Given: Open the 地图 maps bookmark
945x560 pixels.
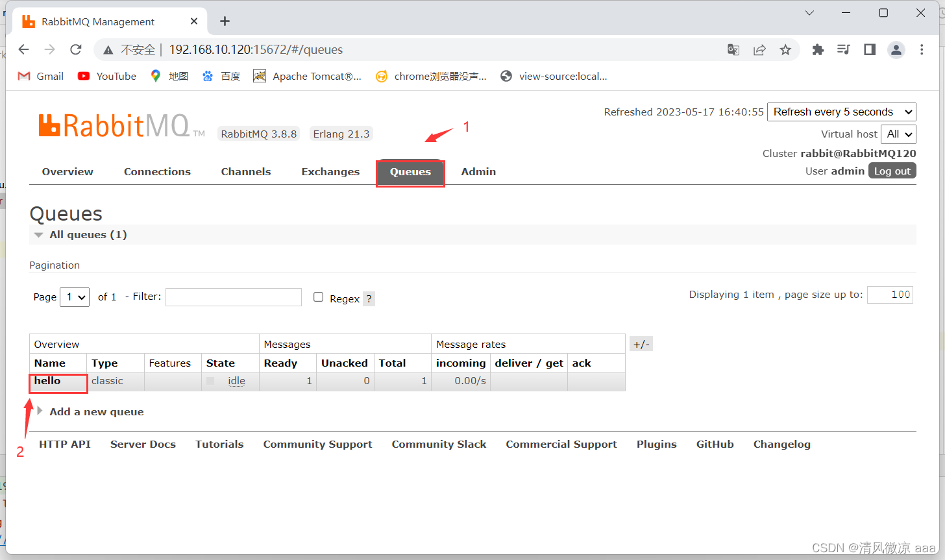Looking at the screenshot, I should (x=169, y=76).
